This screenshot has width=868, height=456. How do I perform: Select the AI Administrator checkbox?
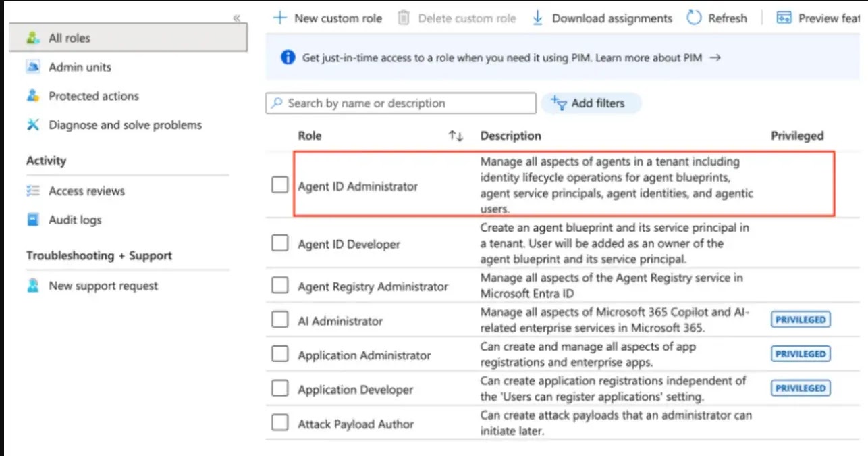tap(280, 320)
